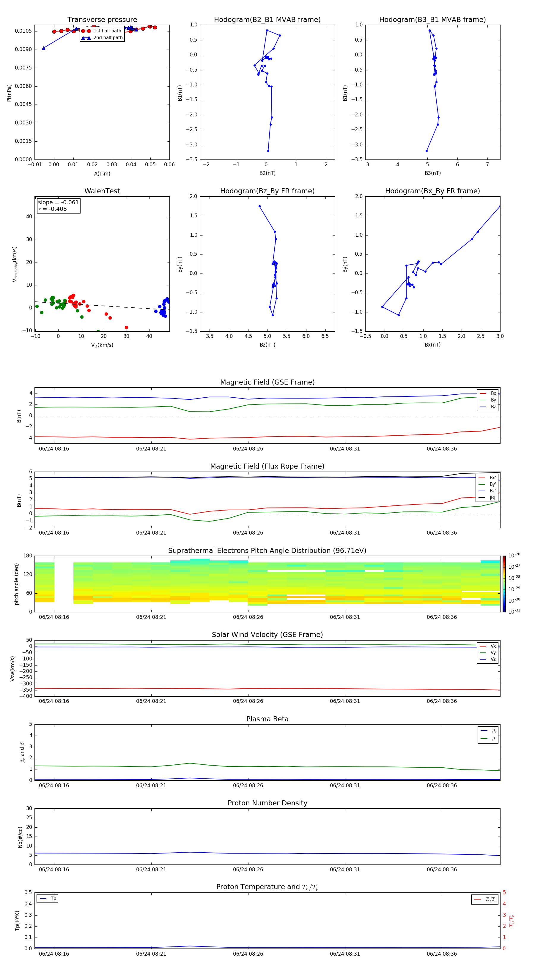This screenshot has width=535, height=980.
Task: Click the dashed fit line in WalenTest plot
Action: 102,306
